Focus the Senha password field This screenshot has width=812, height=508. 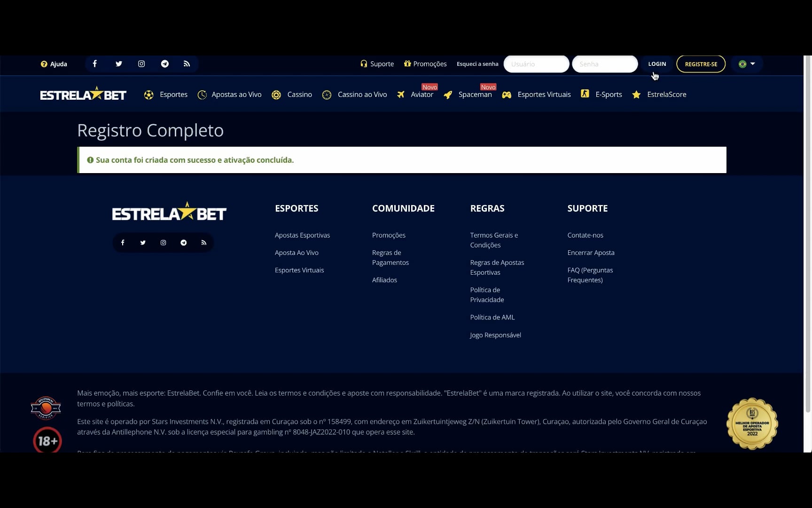click(x=605, y=64)
